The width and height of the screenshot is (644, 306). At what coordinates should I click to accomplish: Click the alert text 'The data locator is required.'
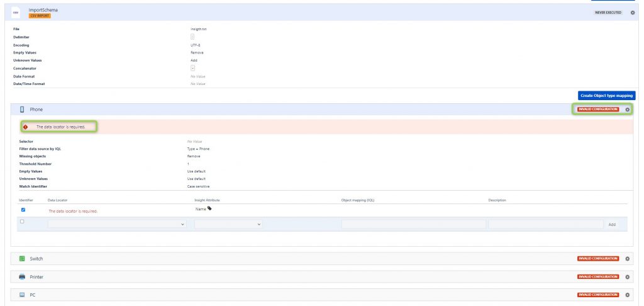pos(61,127)
